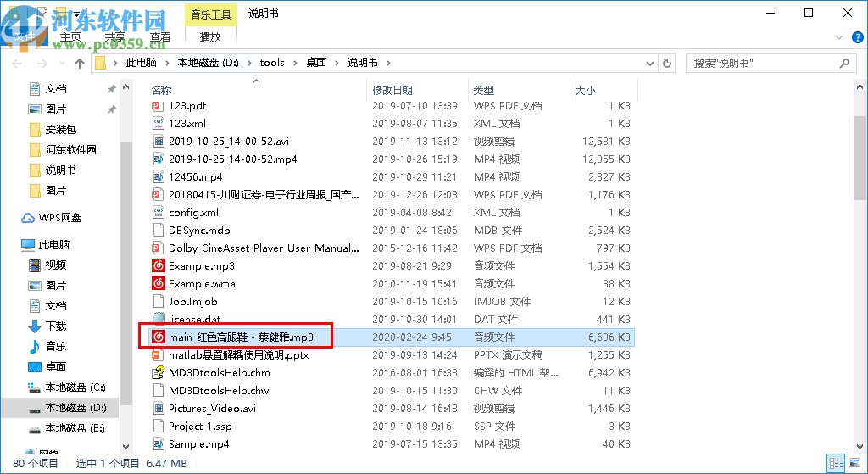Click the config.xml file icon
This screenshot has height=474, width=868.
(x=159, y=213)
